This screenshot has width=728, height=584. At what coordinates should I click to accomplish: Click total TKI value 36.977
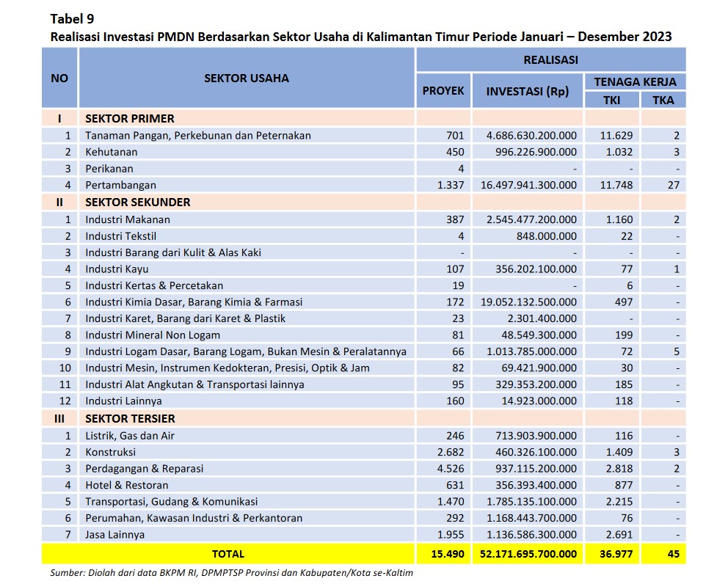click(616, 554)
